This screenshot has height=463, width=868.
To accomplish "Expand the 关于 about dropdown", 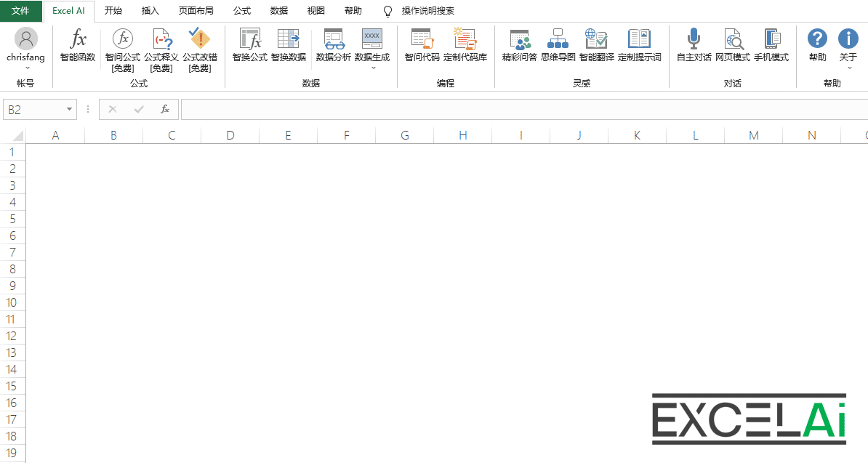I will (848, 68).
